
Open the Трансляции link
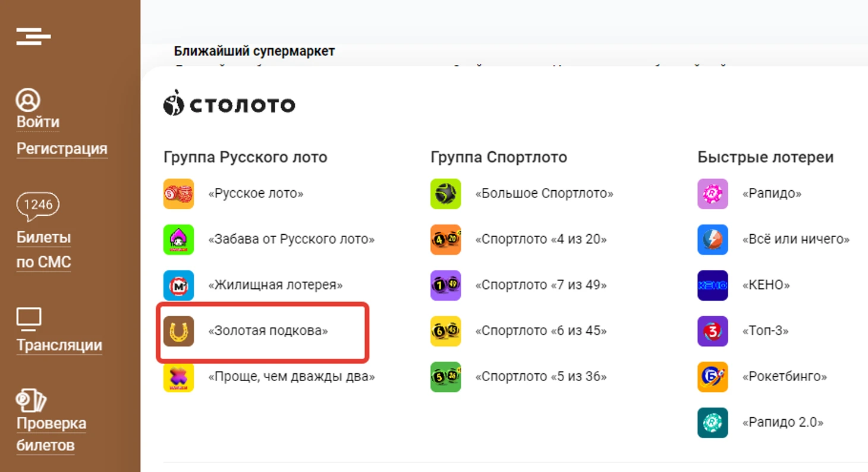click(59, 345)
